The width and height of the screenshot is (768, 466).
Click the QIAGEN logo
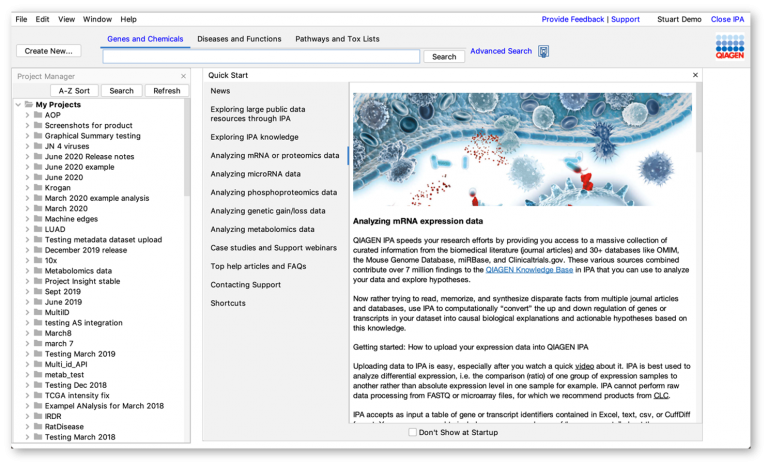[x=730, y=46]
